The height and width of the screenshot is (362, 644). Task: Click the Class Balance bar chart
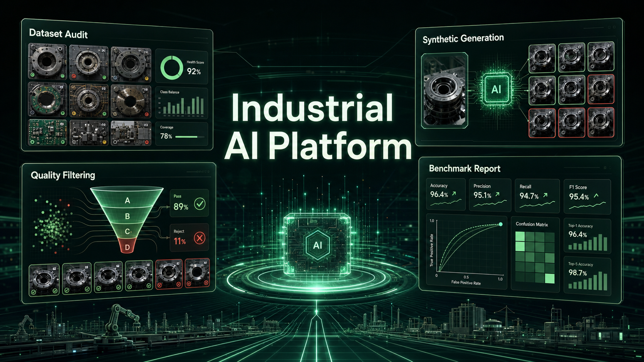tap(181, 105)
